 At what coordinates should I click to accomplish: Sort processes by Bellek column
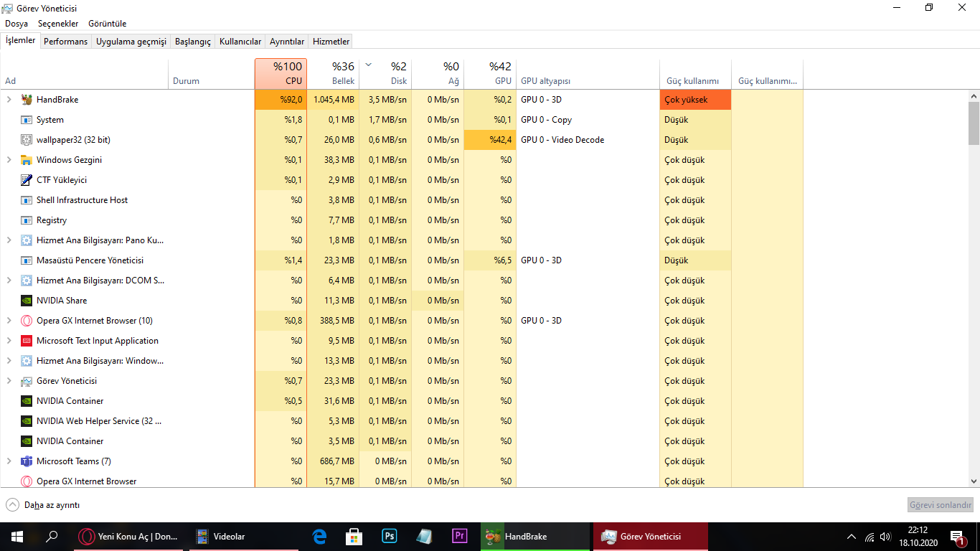(333, 74)
